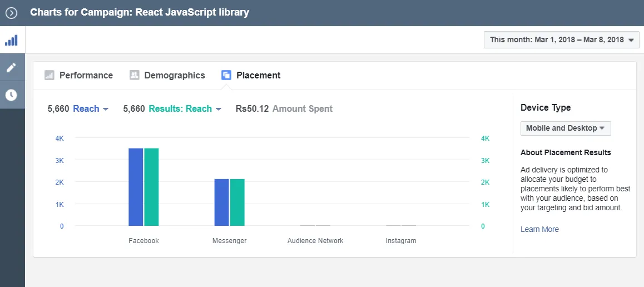Click the Amount Spent label

[303, 109]
